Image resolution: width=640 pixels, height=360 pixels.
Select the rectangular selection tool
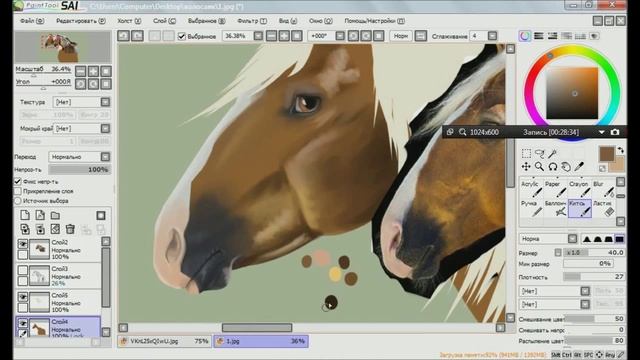pyautogui.click(x=526, y=153)
